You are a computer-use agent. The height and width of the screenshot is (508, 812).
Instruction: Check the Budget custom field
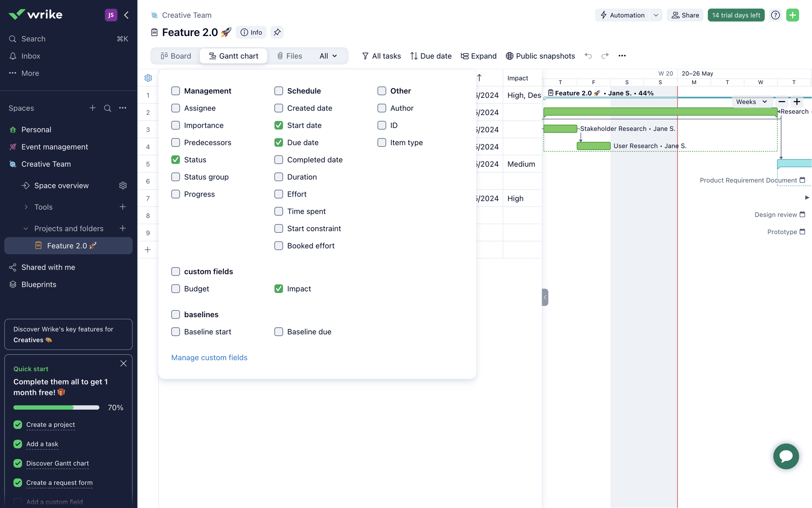pos(176,289)
